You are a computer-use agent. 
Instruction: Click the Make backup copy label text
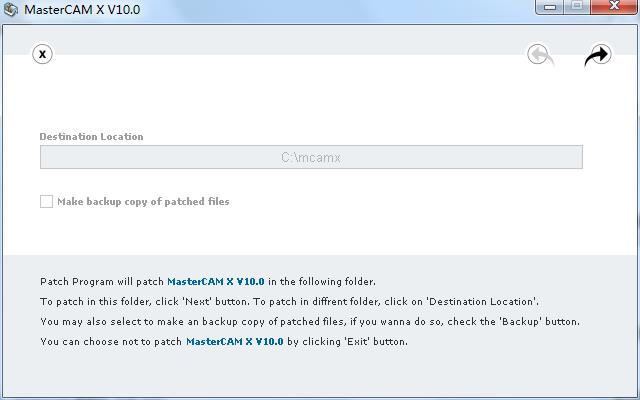pyautogui.click(x=143, y=202)
